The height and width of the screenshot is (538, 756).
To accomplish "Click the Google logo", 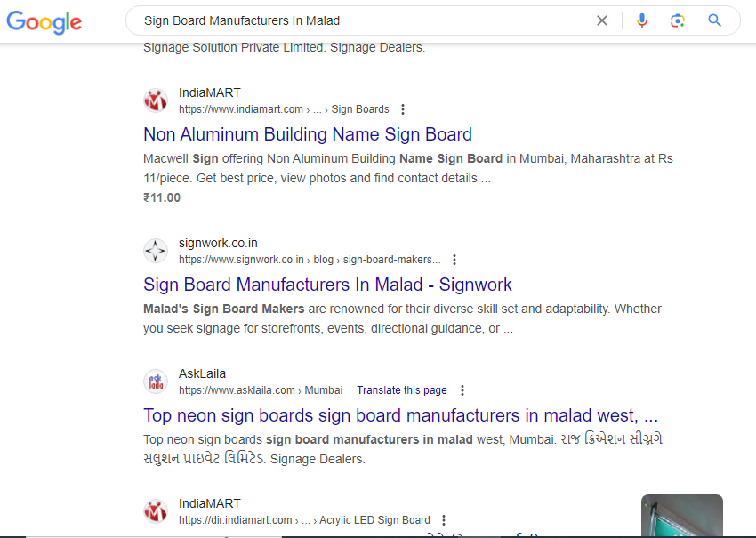I will click(44, 21).
